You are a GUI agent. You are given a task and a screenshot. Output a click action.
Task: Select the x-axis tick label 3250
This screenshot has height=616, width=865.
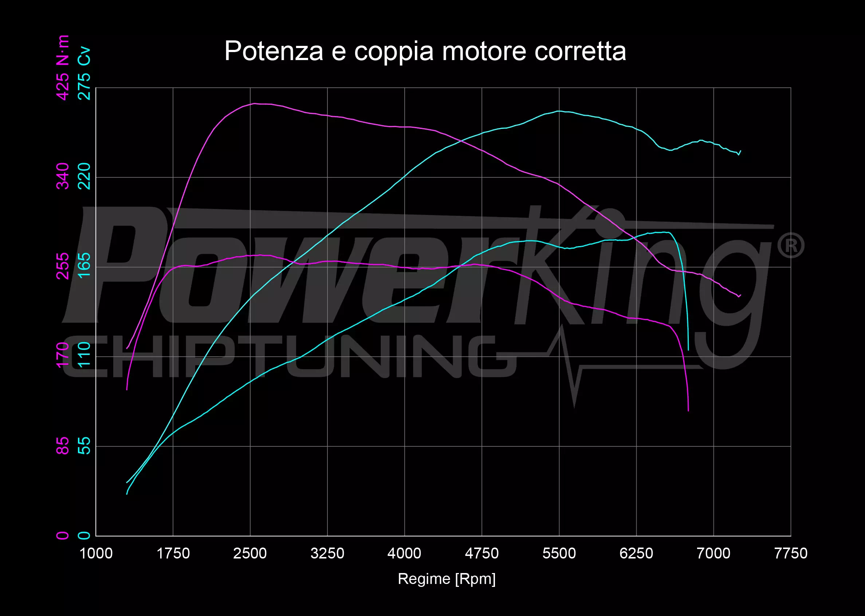tap(327, 553)
